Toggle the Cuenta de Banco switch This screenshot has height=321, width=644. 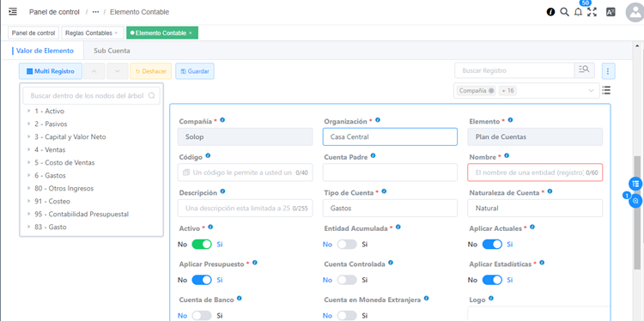pos(202,315)
